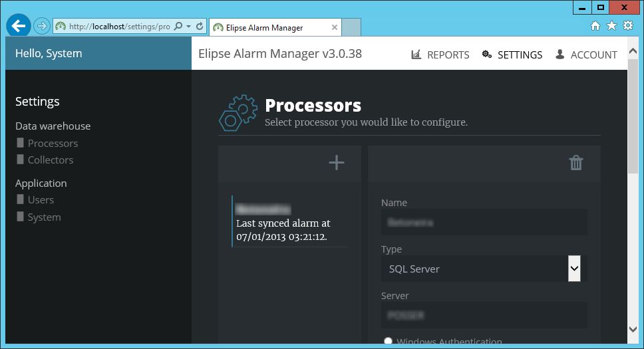This screenshot has height=349, width=644.
Task: Expand the Type SQL Server dropdown
Action: click(574, 269)
